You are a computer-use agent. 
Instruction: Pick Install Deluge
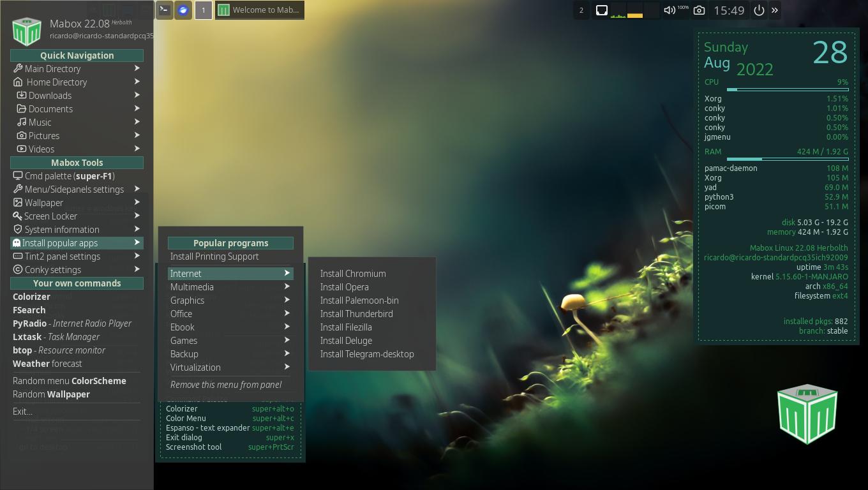372,340
